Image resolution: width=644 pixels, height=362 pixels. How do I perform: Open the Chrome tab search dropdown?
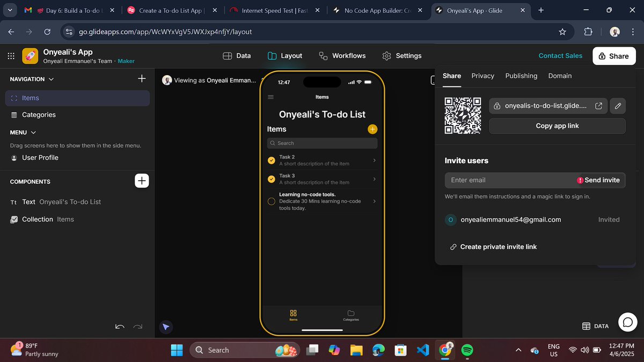[10, 10]
